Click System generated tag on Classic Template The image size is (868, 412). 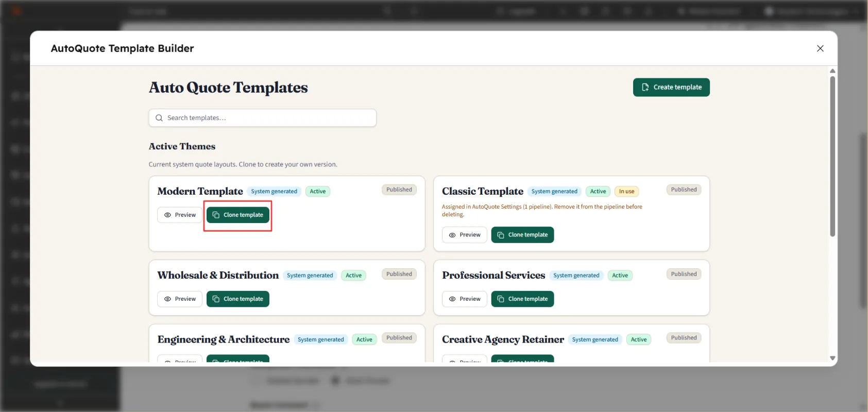(x=554, y=192)
